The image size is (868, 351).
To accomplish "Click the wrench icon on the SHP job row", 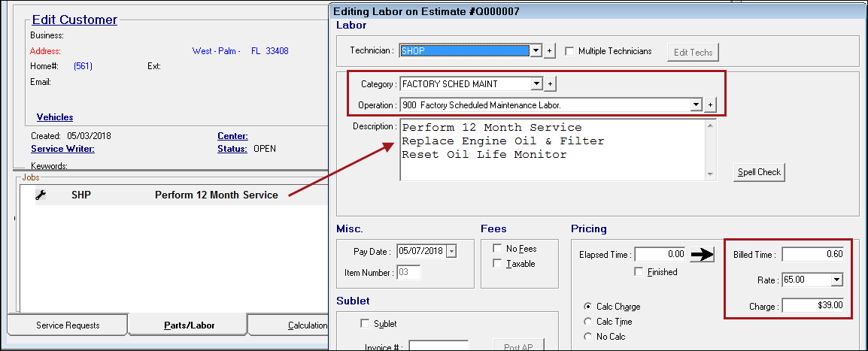I will [x=41, y=195].
